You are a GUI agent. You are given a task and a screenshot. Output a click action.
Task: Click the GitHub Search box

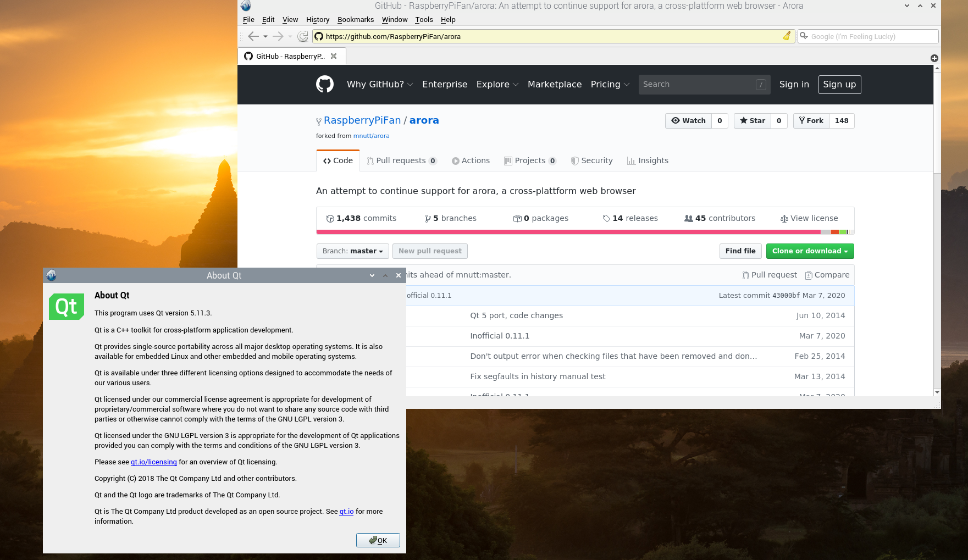pyautogui.click(x=704, y=85)
